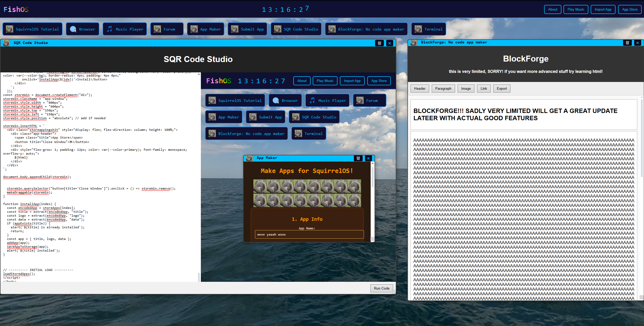Open SquirrelOS Tutorial from the top launcher
This screenshot has height=326, width=644.
pyautogui.click(x=33, y=29)
